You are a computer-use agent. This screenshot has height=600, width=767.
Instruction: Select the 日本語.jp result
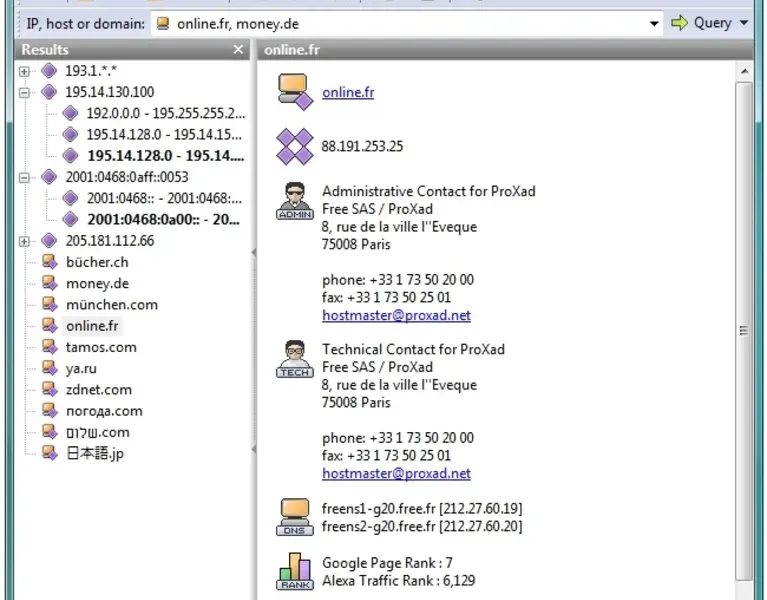[x=95, y=453]
